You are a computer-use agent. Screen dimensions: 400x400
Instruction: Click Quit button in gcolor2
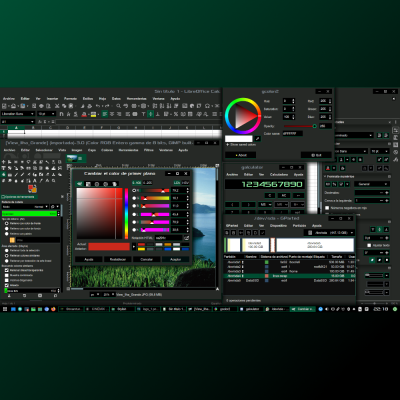[316, 155]
